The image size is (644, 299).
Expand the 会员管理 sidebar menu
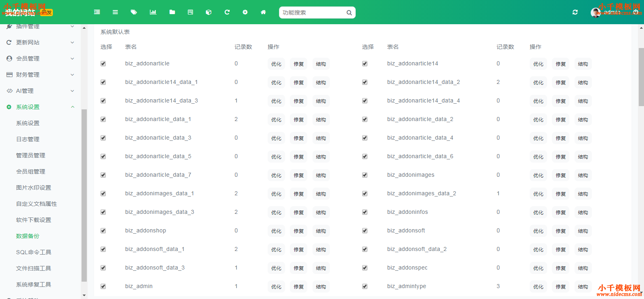(x=40, y=59)
